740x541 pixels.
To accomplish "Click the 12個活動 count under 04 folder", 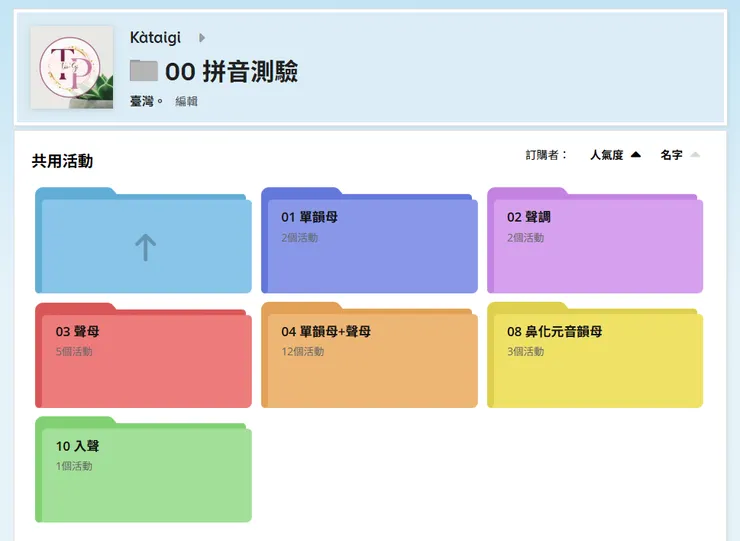I will 302,352.
